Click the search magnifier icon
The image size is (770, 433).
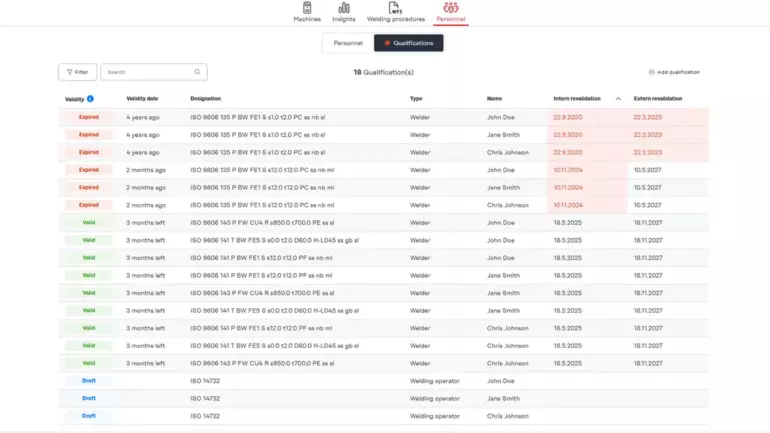pyautogui.click(x=197, y=72)
